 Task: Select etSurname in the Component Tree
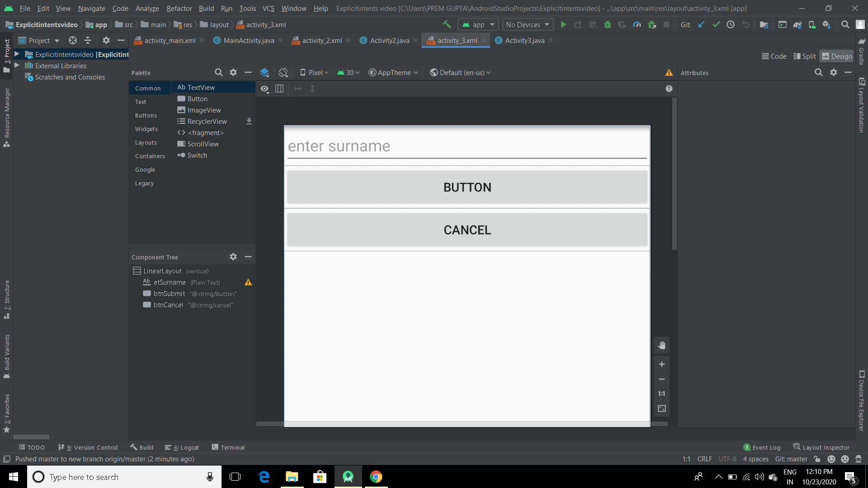(169, 282)
